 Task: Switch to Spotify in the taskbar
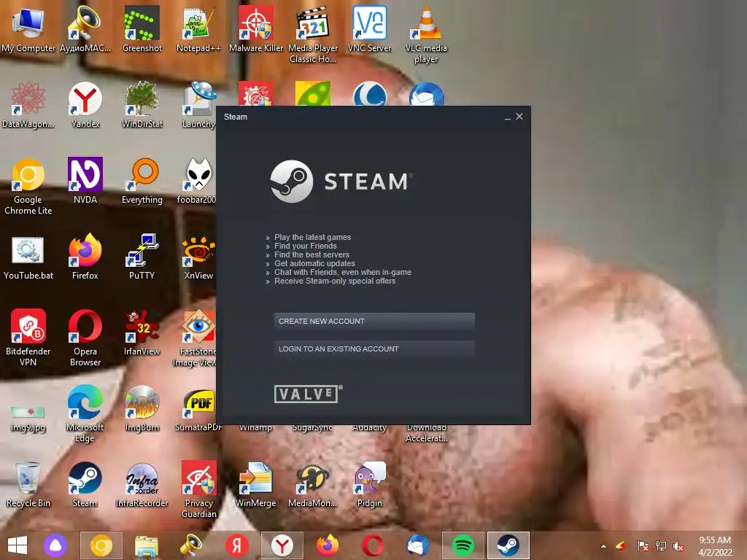click(x=462, y=545)
